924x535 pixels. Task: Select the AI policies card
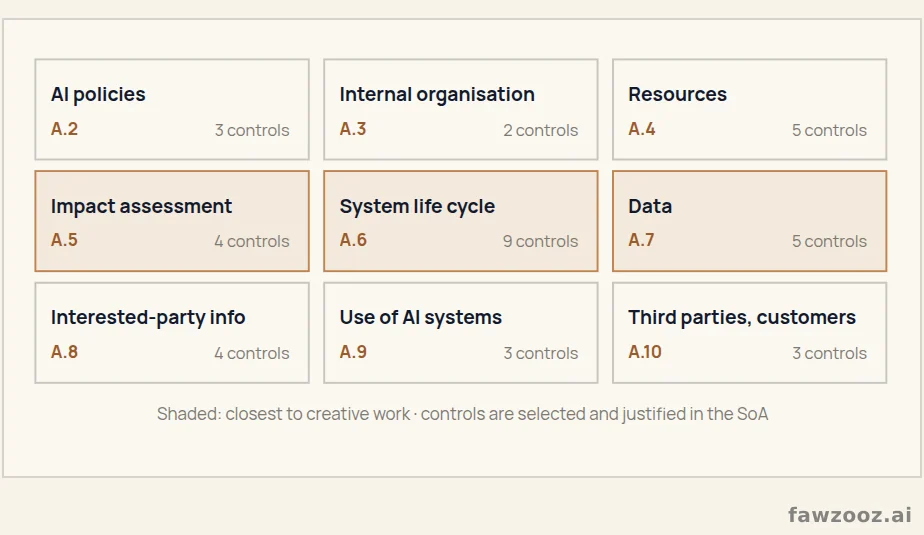coord(172,109)
